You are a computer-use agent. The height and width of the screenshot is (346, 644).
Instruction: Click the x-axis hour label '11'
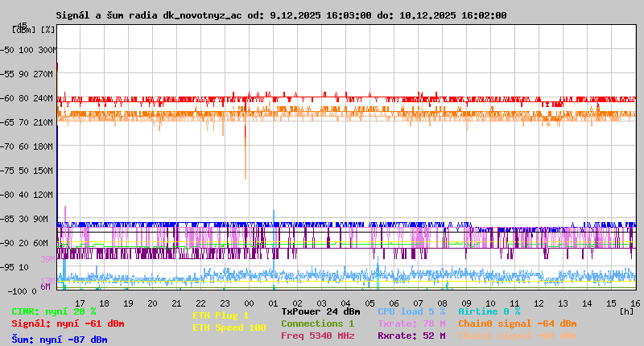514,303
